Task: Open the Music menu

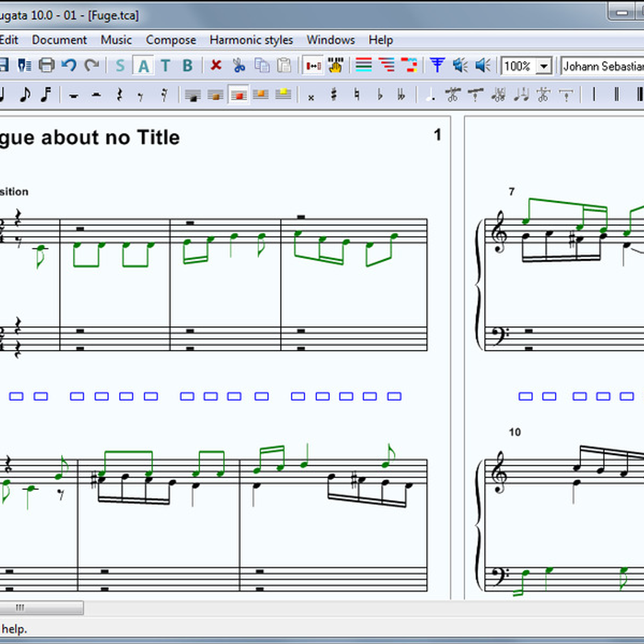Action: coord(116,40)
